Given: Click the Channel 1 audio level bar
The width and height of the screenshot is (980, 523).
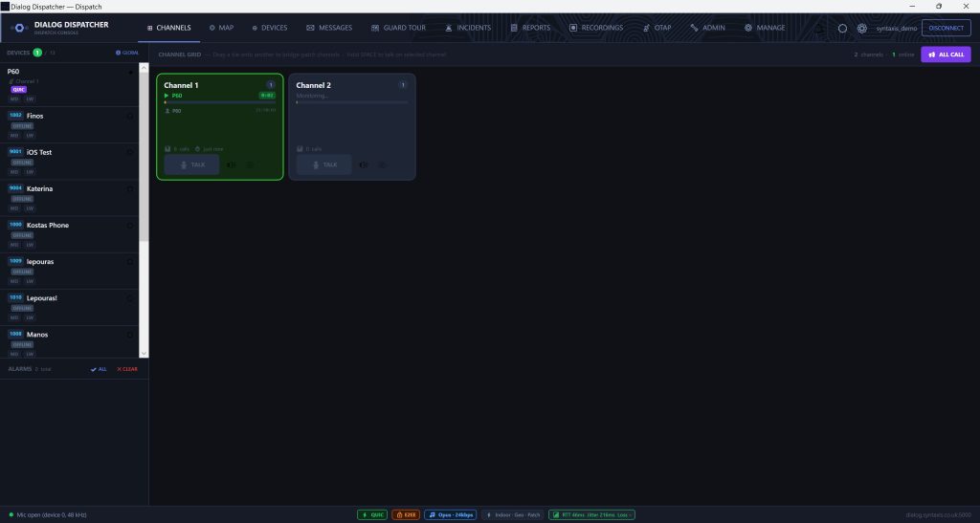Looking at the screenshot, I should (219, 102).
